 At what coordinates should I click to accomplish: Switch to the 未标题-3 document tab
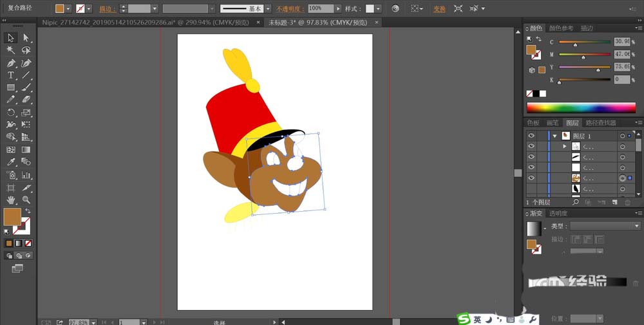tap(317, 23)
